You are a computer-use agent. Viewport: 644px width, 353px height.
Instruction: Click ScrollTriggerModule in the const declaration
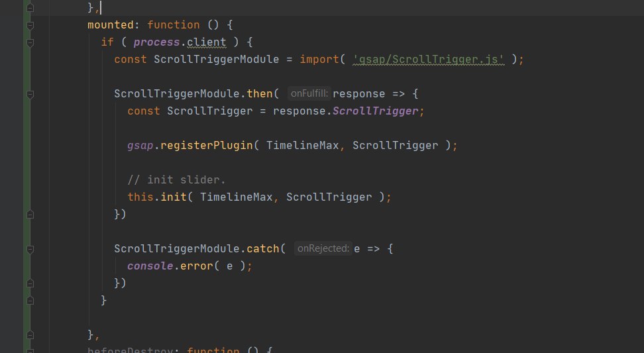217,60
